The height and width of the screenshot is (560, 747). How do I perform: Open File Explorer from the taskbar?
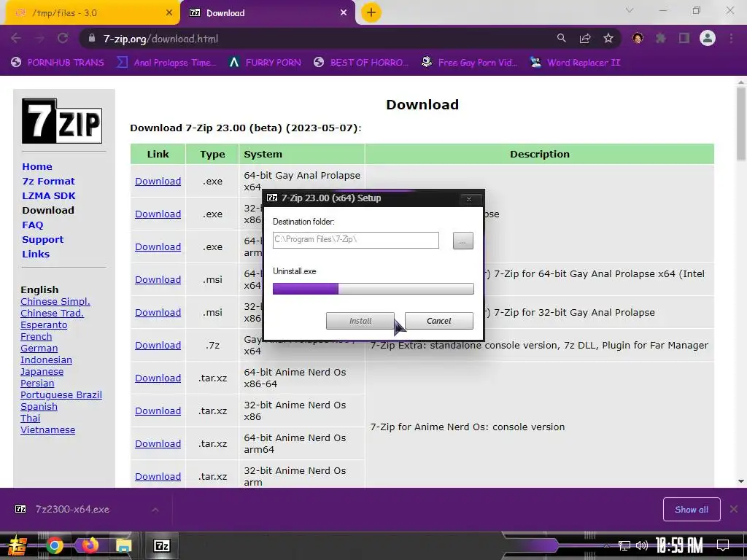[124, 545]
